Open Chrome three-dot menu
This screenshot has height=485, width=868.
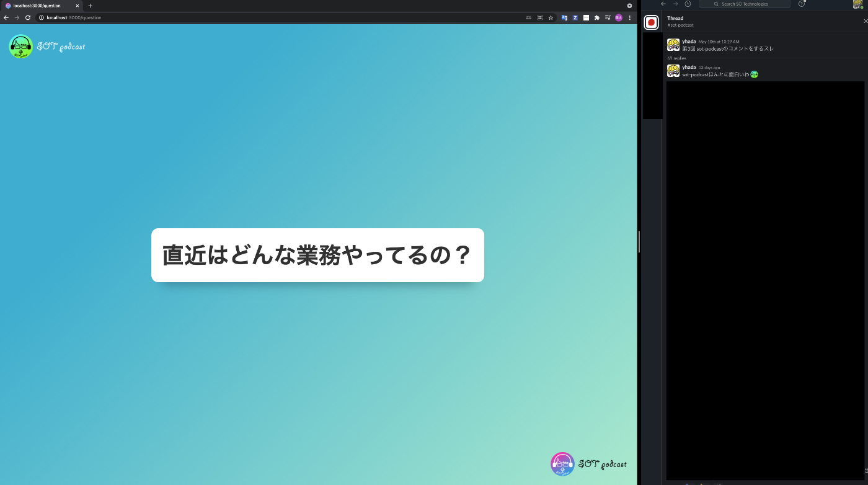point(630,17)
